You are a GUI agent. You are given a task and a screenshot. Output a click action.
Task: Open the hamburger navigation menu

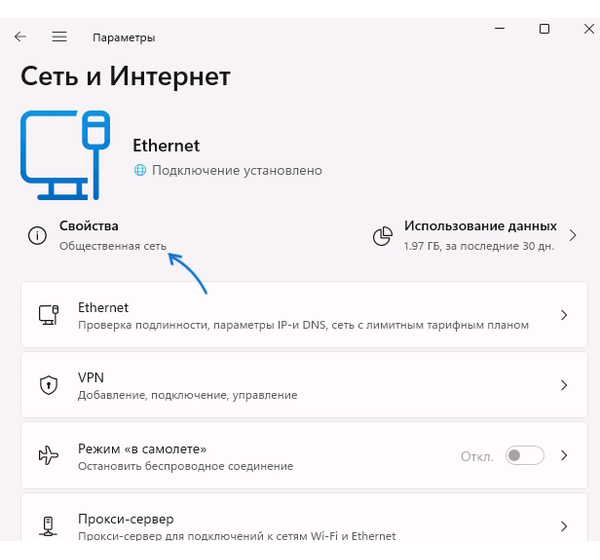point(59,37)
